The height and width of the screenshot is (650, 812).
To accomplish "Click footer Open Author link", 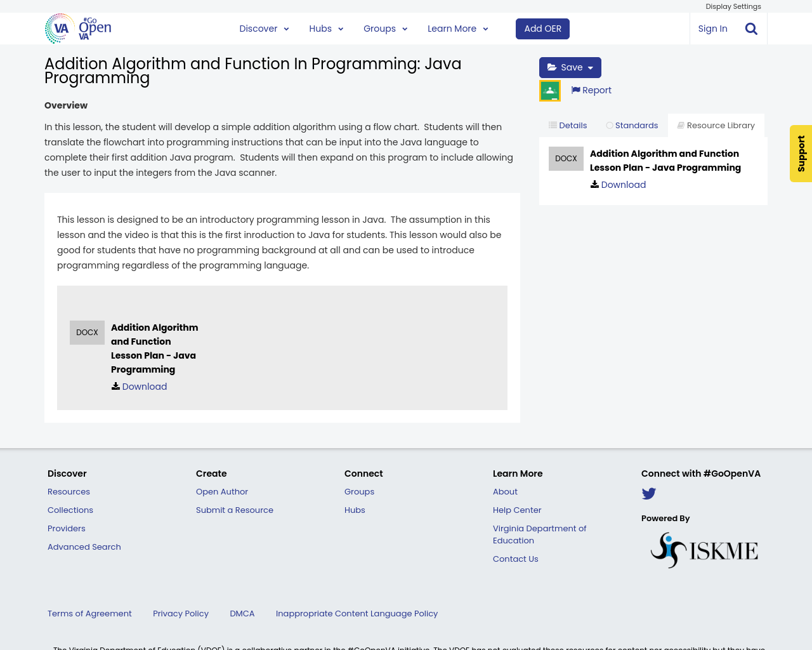I will pyautogui.click(x=222, y=492).
